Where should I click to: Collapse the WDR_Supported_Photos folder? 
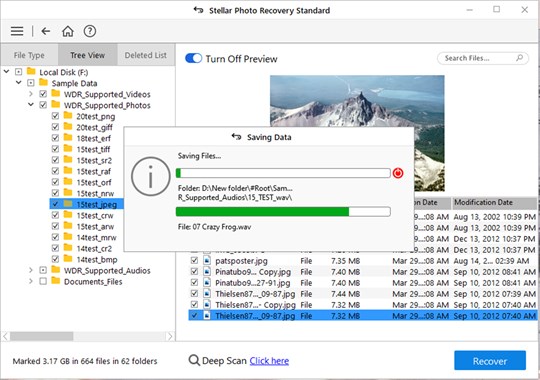31,105
